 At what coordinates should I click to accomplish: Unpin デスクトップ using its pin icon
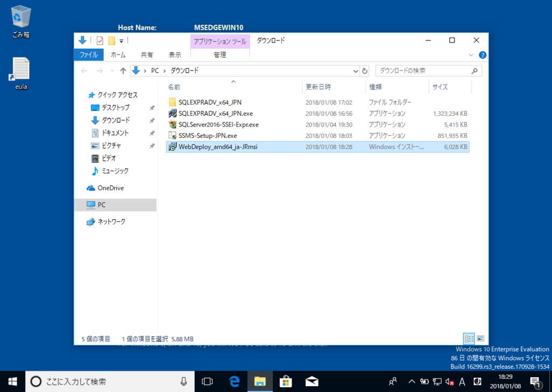coord(152,108)
